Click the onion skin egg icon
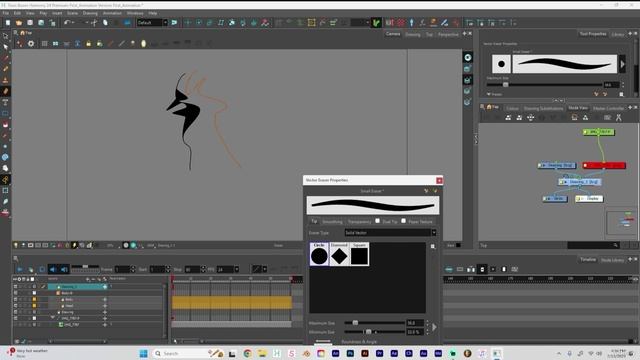640x360 pixels. 143,43
